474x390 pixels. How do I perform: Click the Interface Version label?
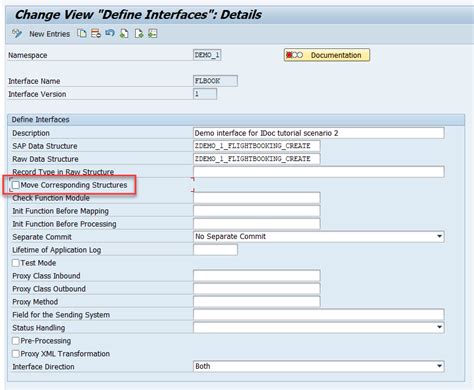click(37, 94)
